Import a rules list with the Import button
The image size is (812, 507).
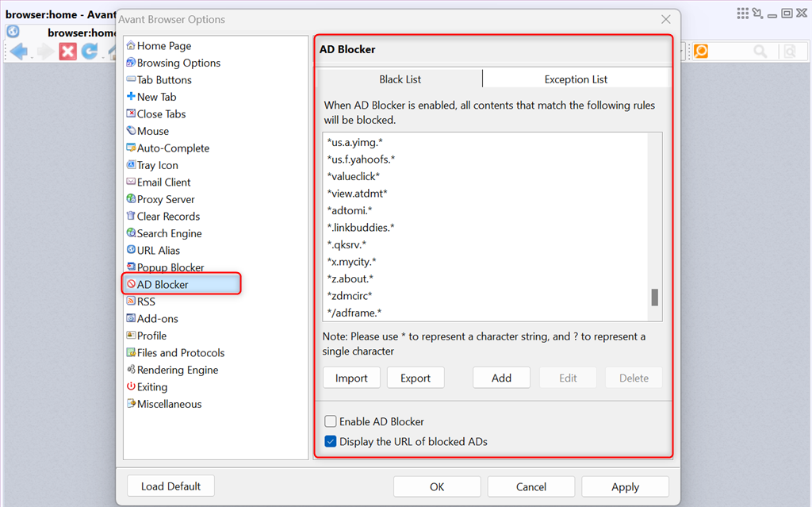(351, 378)
